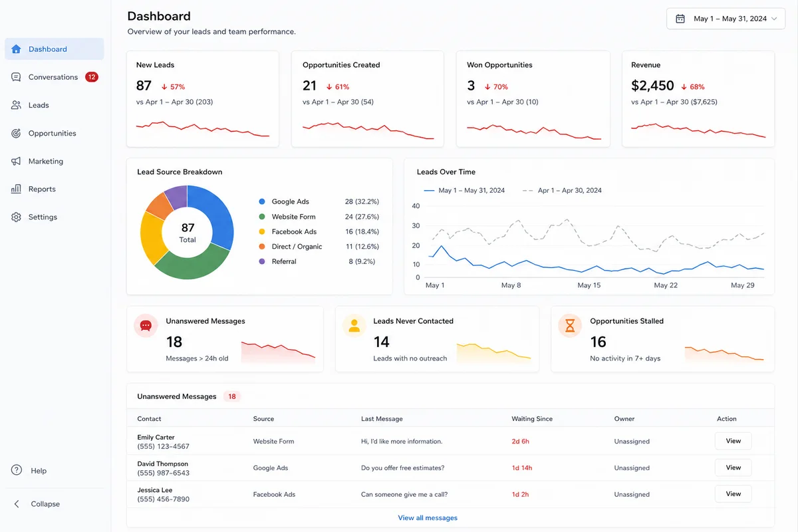Click the 1d 2h waiting time

[520, 494]
